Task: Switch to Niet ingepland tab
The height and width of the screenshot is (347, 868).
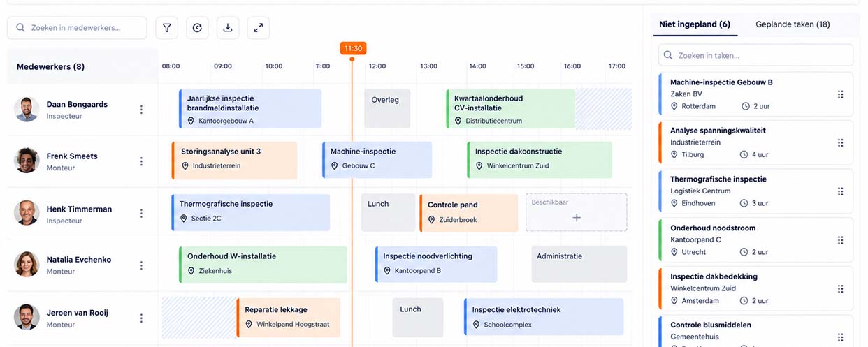Action: pyautogui.click(x=695, y=24)
